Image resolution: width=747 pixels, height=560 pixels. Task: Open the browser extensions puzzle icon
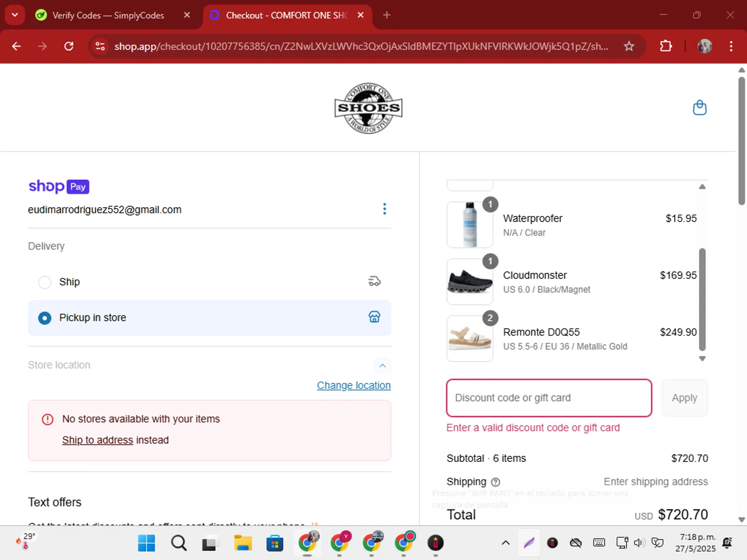[666, 46]
